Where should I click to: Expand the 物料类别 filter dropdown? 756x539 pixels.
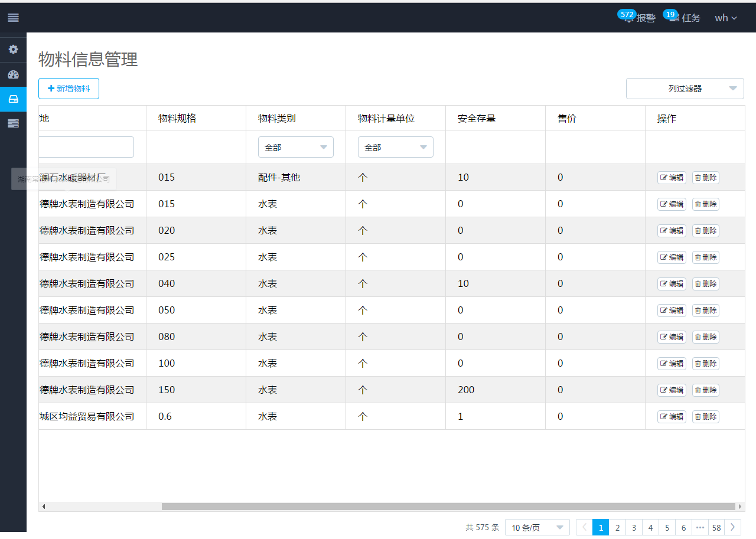pos(295,147)
